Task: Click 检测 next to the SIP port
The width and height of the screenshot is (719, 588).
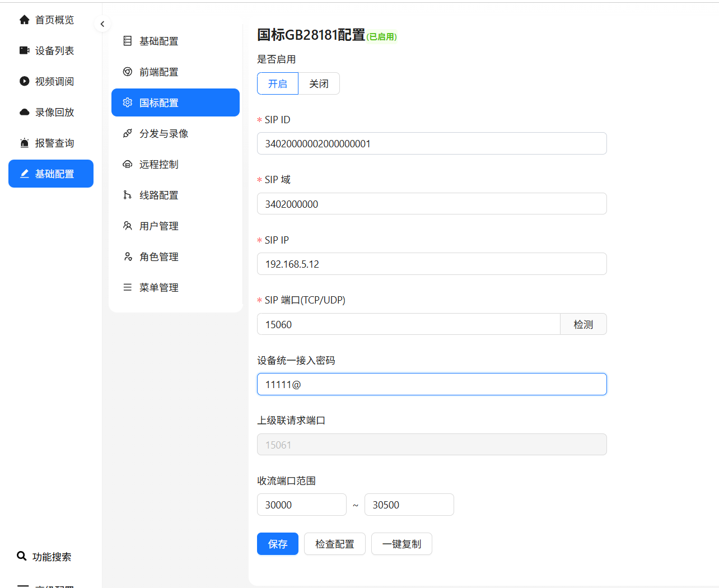Action: click(583, 324)
